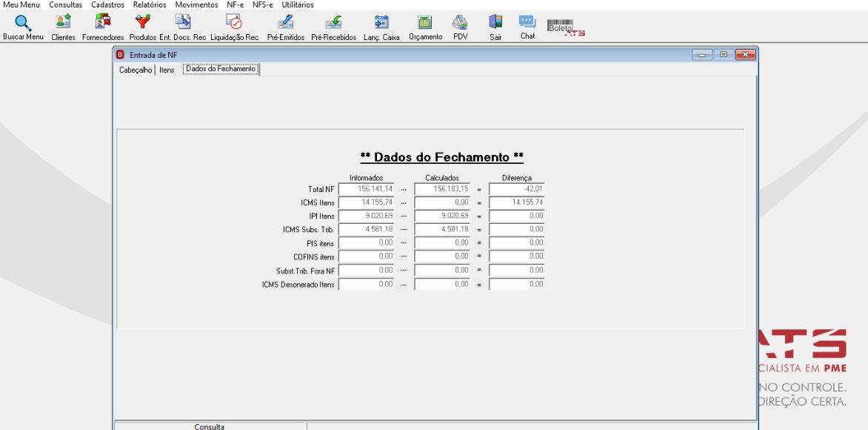Open Liquidação Rec toolbar icon
The image size is (868, 430).
click(234, 27)
